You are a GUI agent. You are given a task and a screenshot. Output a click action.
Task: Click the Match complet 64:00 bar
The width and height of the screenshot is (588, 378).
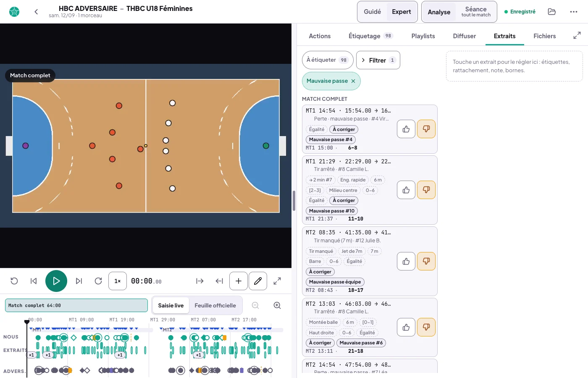(76, 305)
